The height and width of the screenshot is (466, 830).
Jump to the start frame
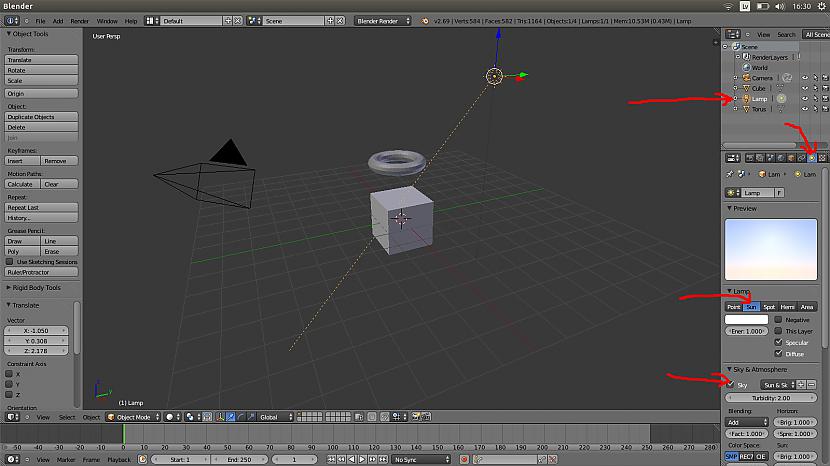(x=331, y=459)
